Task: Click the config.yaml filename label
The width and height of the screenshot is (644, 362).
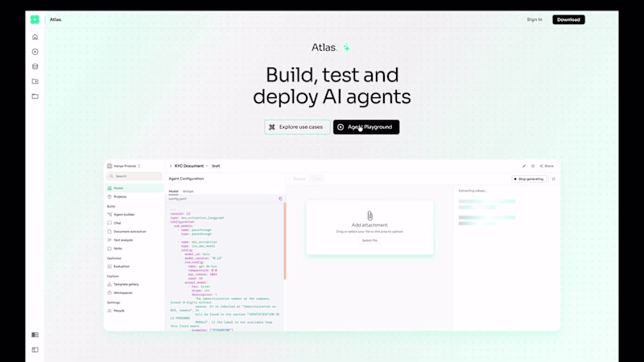Action: point(177,199)
